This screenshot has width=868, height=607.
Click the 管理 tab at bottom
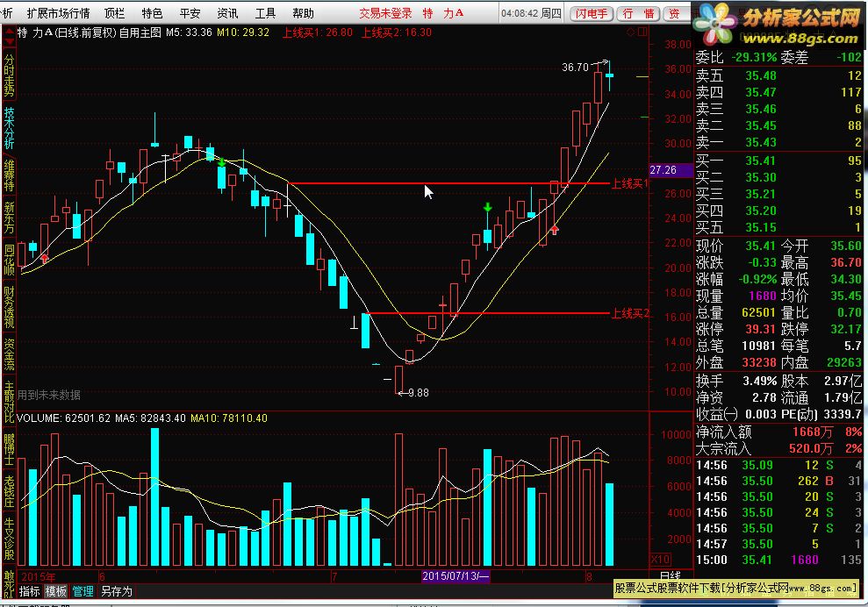pyautogui.click(x=82, y=591)
